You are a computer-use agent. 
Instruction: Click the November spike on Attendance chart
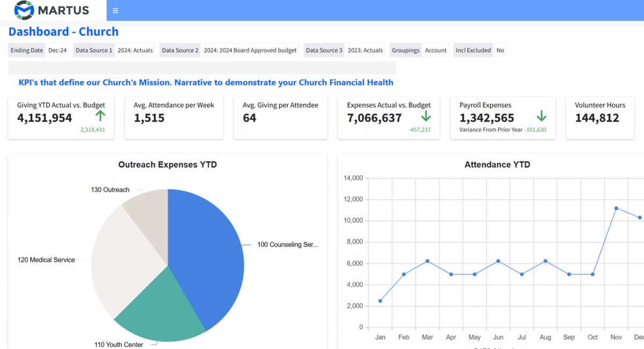pyautogui.click(x=616, y=209)
